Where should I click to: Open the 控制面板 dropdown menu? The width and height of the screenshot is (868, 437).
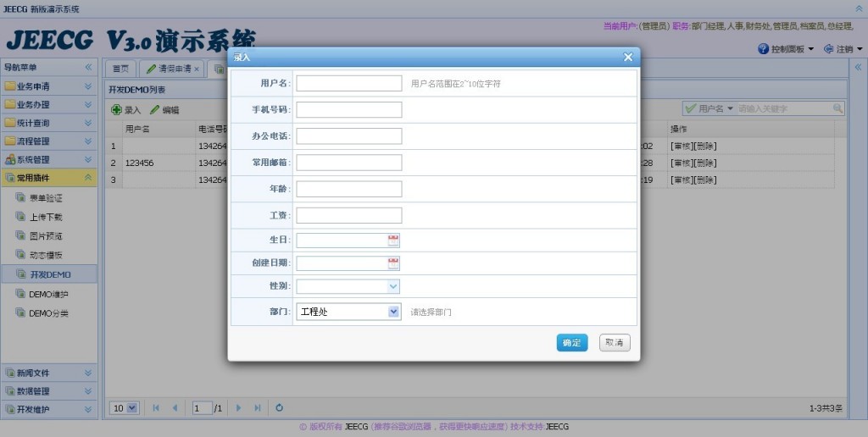pyautogui.click(x=786, y=48)
